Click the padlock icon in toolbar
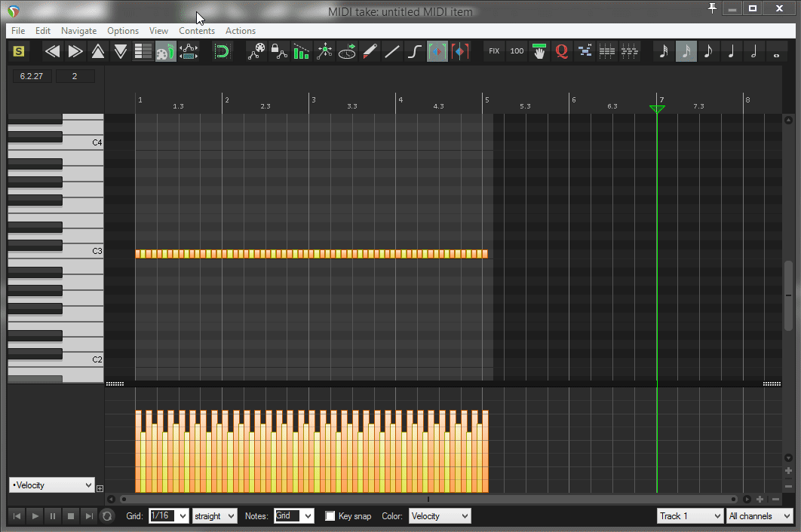Image resolution: width=801 pixels, height=532 pixels. (x=278, y=51)
